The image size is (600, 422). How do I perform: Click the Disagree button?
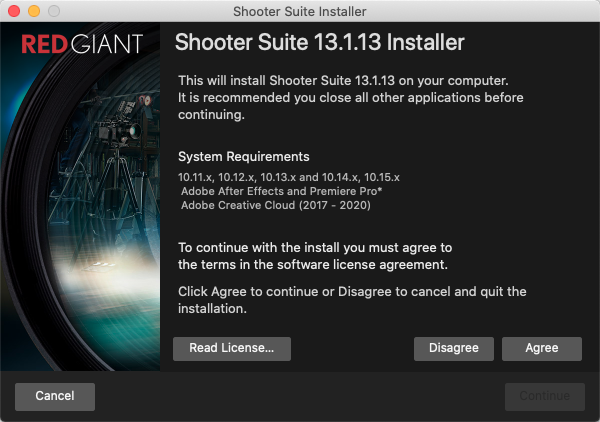point(453,348)
